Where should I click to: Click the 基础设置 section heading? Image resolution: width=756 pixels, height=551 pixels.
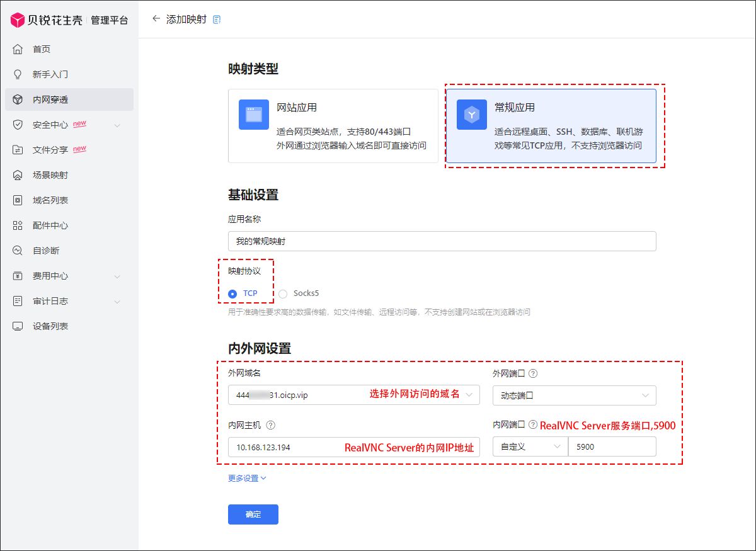click(253, 195)
